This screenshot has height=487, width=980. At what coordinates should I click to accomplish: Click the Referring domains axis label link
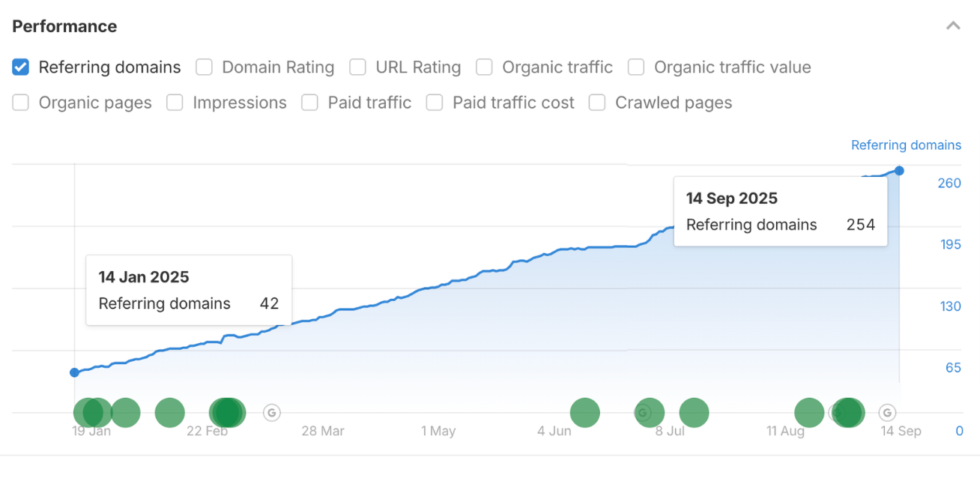906,145
